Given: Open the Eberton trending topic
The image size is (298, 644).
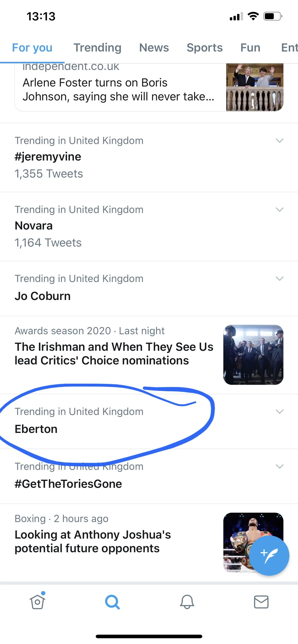Looking at the screenshot, I should coord(36,429).
